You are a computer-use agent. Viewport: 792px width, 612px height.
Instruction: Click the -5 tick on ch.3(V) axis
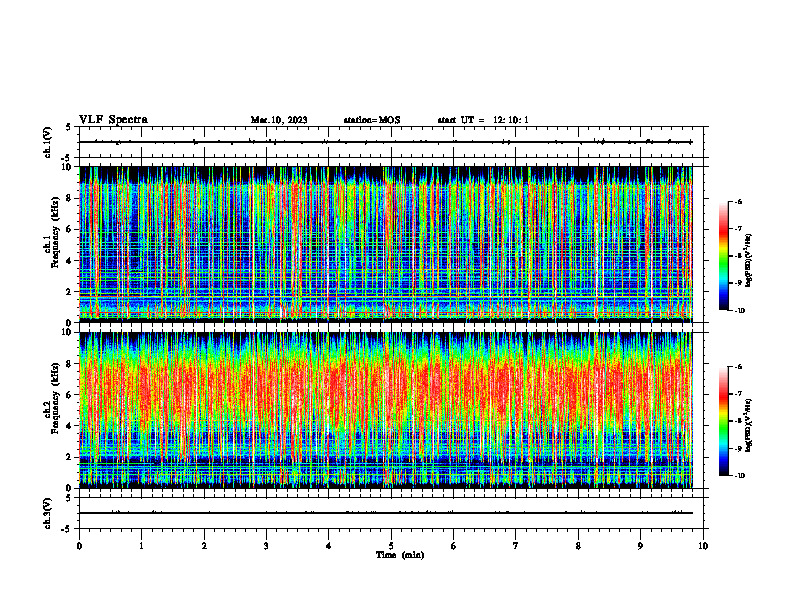pyautogui.click(x=68, y=529)
